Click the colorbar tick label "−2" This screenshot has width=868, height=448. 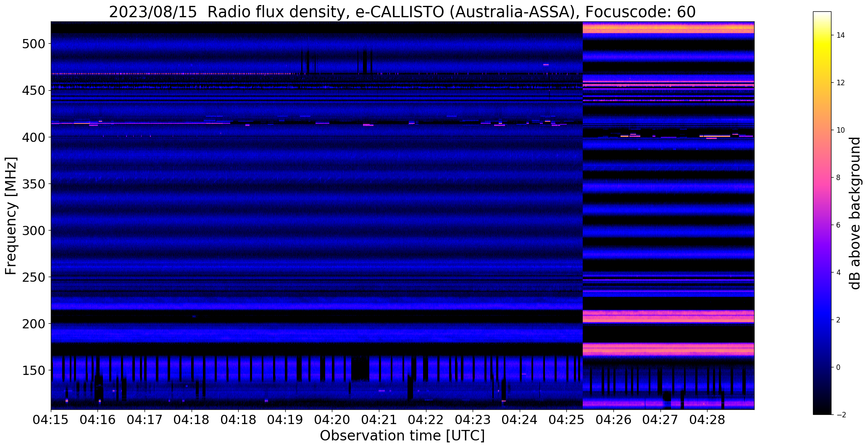point(840,415)
